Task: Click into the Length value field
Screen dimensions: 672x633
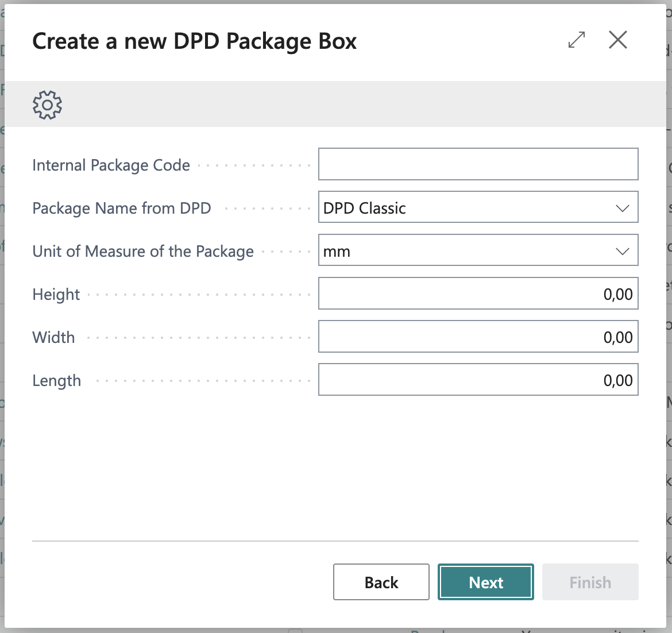Action: pyautogui.click(x=478, y=380)
